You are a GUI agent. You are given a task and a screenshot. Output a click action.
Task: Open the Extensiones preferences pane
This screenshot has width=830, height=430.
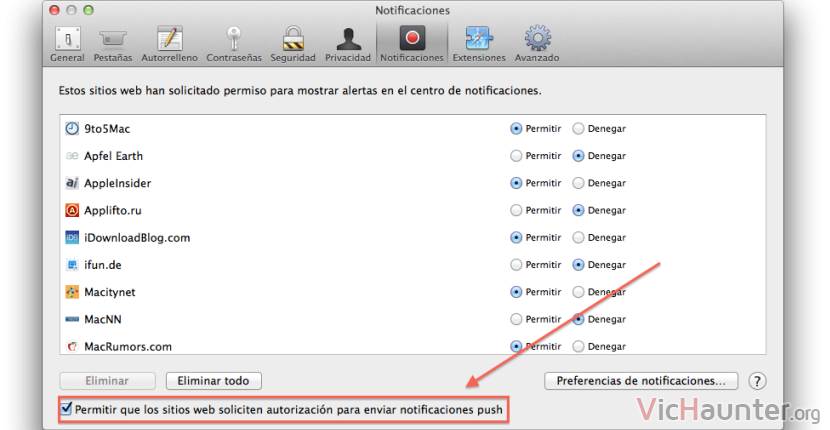point(479,44)
